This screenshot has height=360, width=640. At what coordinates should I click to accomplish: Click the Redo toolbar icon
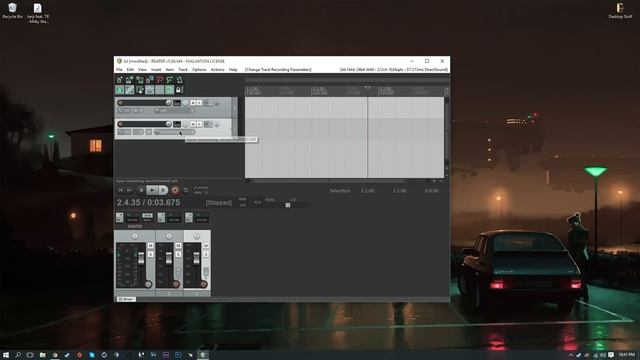(169, 80)
